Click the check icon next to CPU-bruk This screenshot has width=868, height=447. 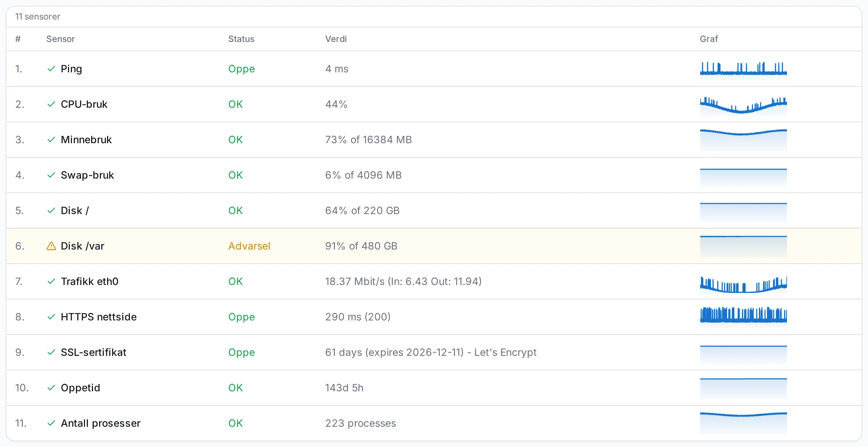pos(51,104)
